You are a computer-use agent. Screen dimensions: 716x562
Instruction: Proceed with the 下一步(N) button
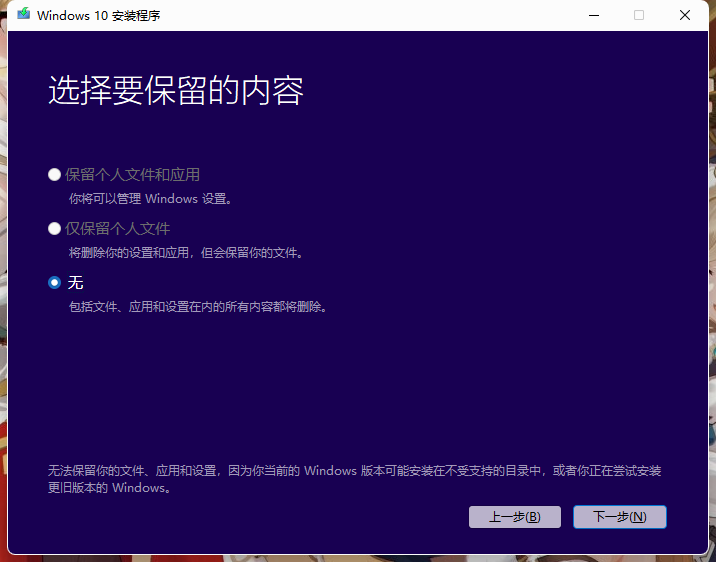(620, 517)
